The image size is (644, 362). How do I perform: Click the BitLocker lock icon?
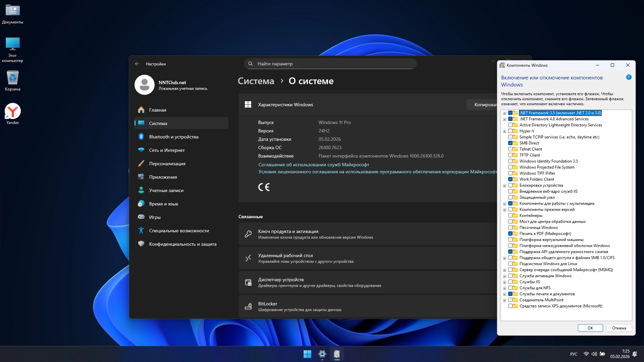[x=248, y=306]
